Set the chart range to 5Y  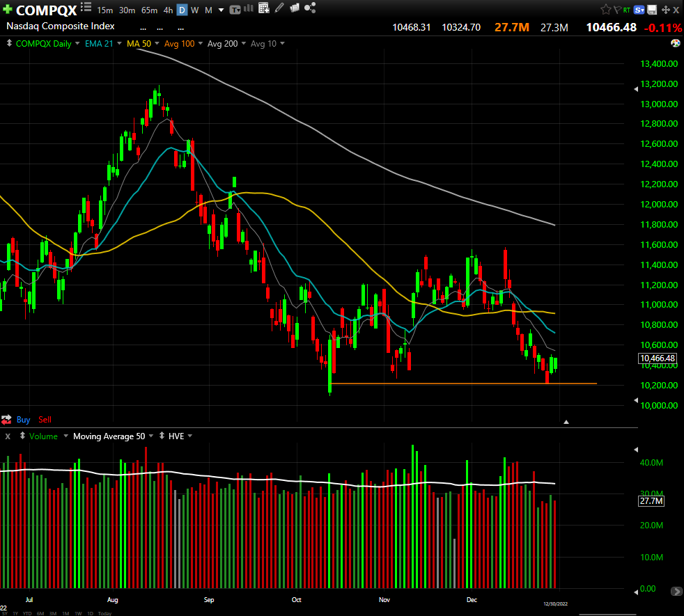[x=4, y=613]
